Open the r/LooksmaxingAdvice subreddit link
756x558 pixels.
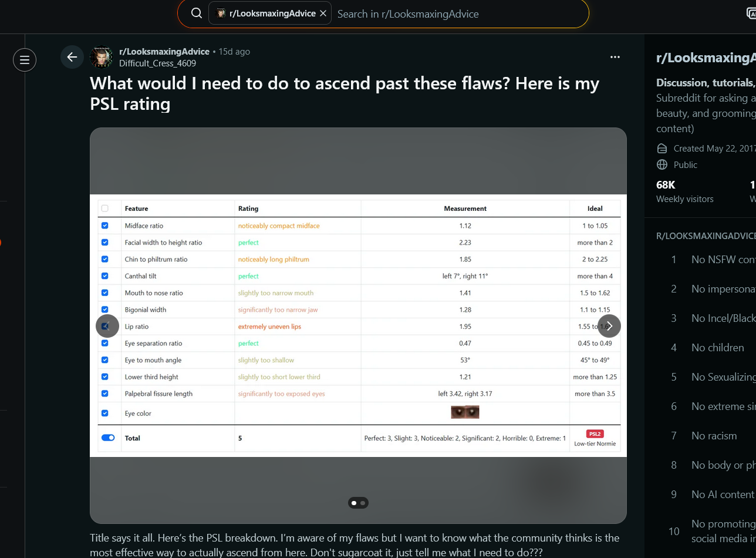click(x=164, y=52)
